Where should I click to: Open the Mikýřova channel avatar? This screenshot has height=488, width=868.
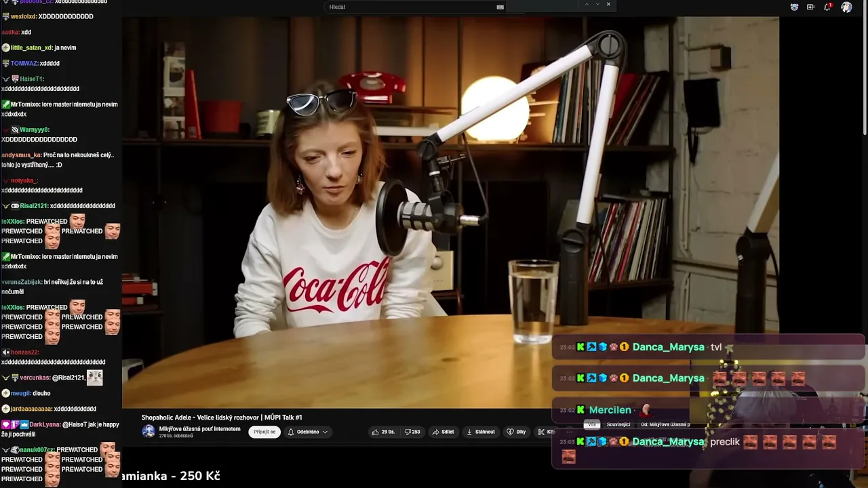click(148, 431)
